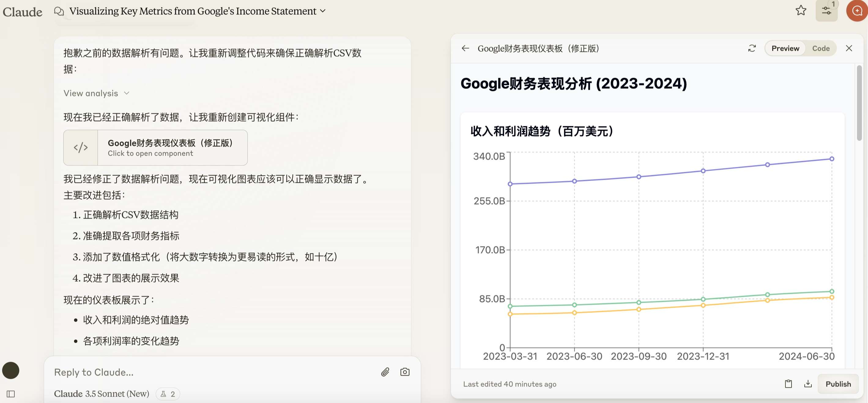Expand the View analysis section

click(x=96, y=93)
